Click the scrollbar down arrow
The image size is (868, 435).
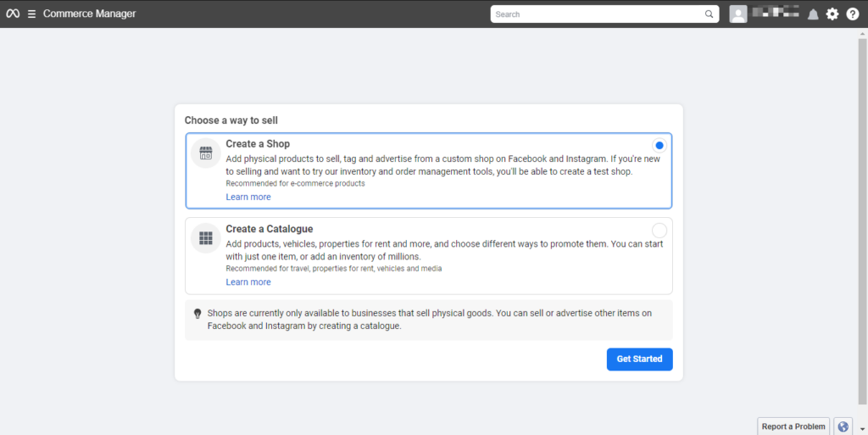point(862,429)
